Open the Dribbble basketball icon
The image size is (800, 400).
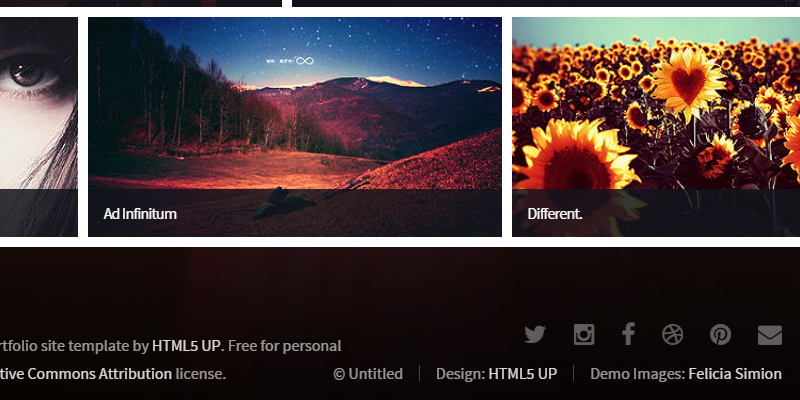point(672,335)
